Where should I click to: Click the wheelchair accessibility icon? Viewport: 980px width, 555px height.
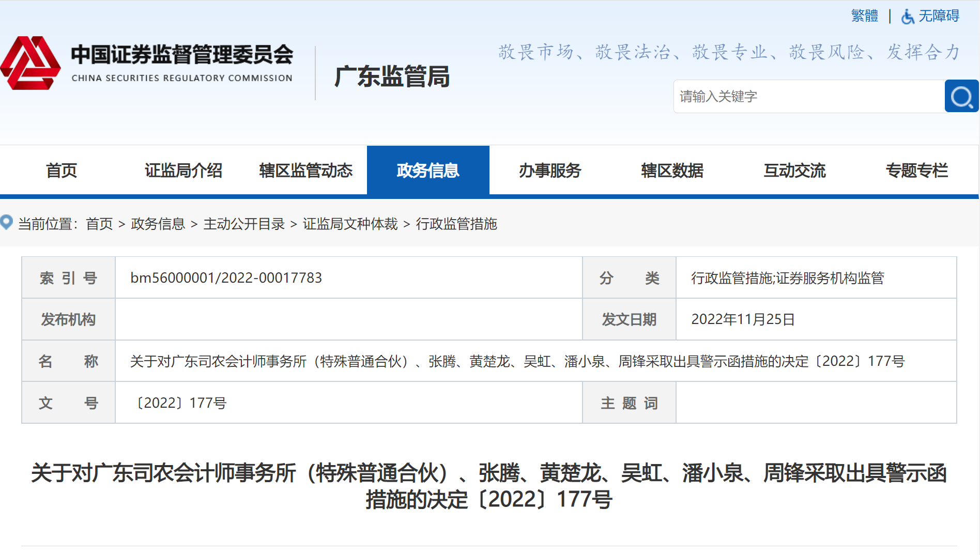(x=907, y=17)
